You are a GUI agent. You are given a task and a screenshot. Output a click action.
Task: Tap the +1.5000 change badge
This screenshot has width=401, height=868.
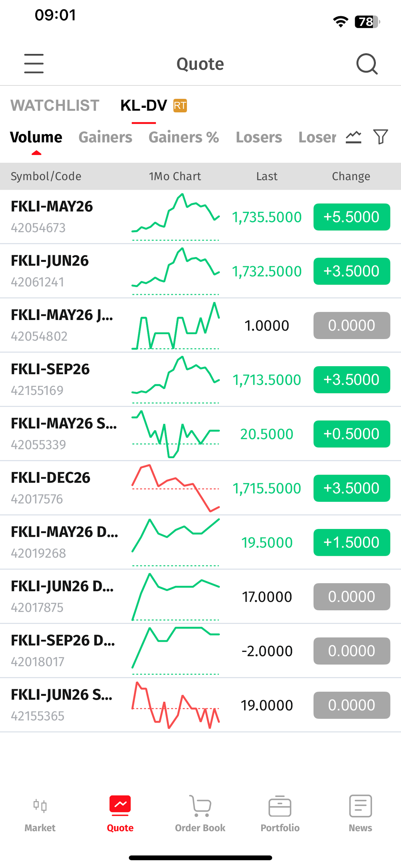(352, 542)
